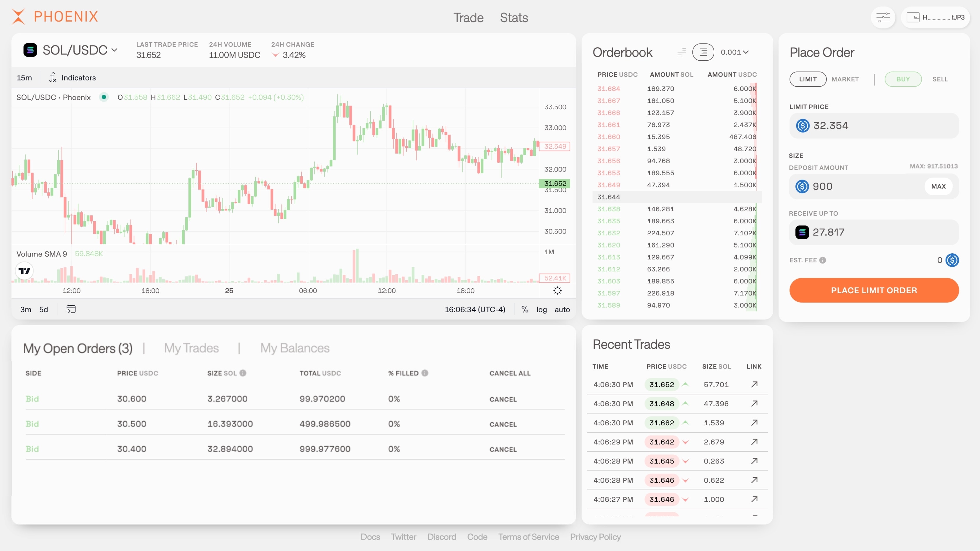The image size is (980, 551).
Task: Open the Twitter footer link
Action: [404, 536]
